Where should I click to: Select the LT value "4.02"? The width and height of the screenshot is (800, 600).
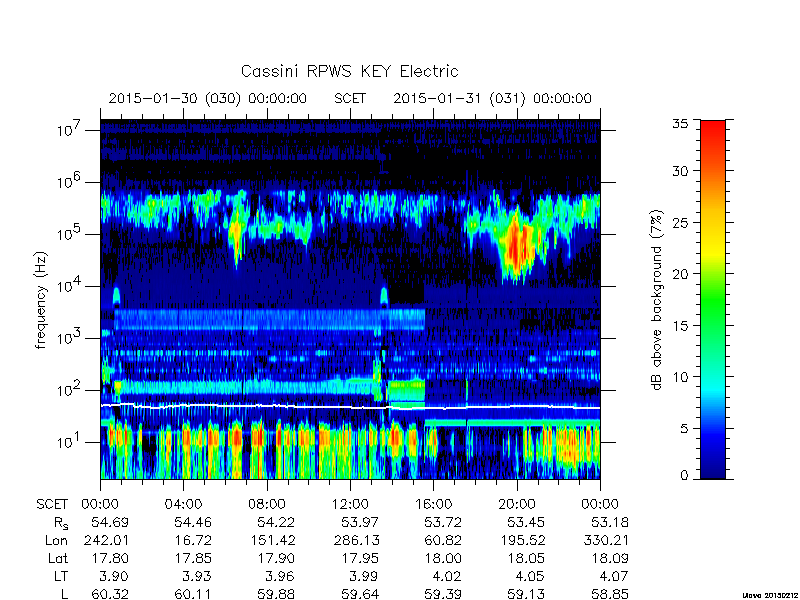click(447, 576)
